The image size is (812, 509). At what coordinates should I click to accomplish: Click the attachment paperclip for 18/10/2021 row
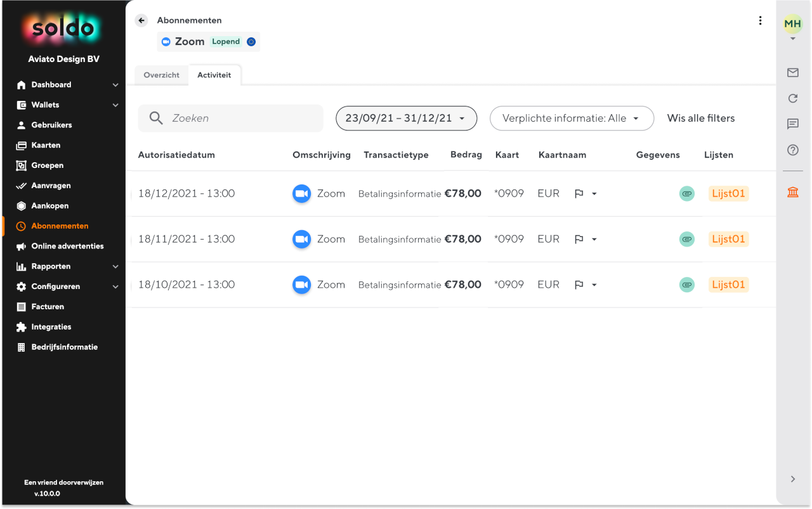coord(686,285)
